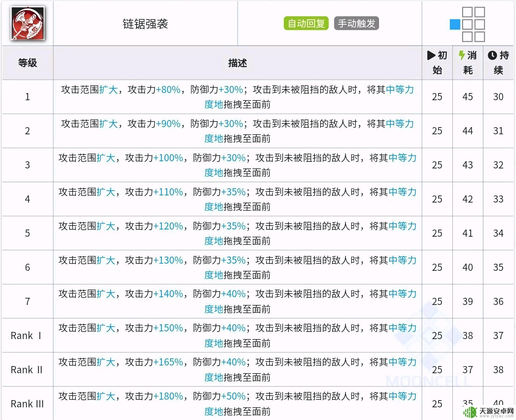
Task: Click the Rank I duration value 37
Action: pyautogui.click(x=498, y=336)
